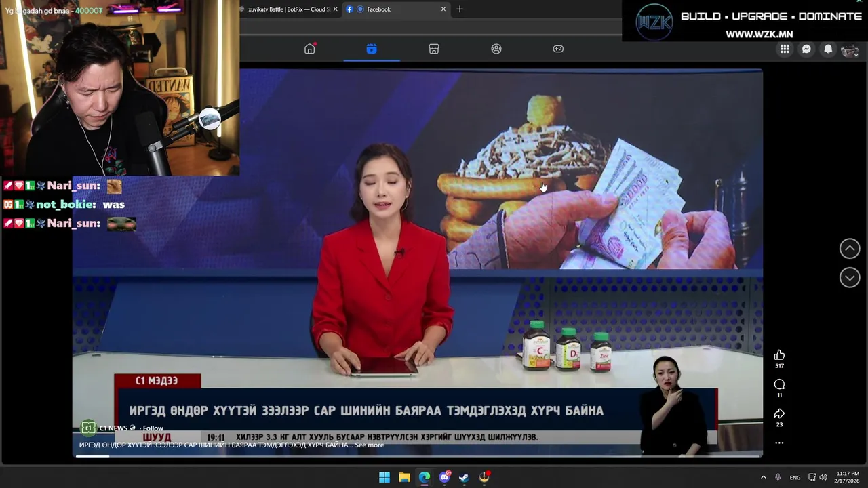Viewport: 868px width, 488px height.
Task: Open the Facebook notifications bell
Action: tap(828, 49)
